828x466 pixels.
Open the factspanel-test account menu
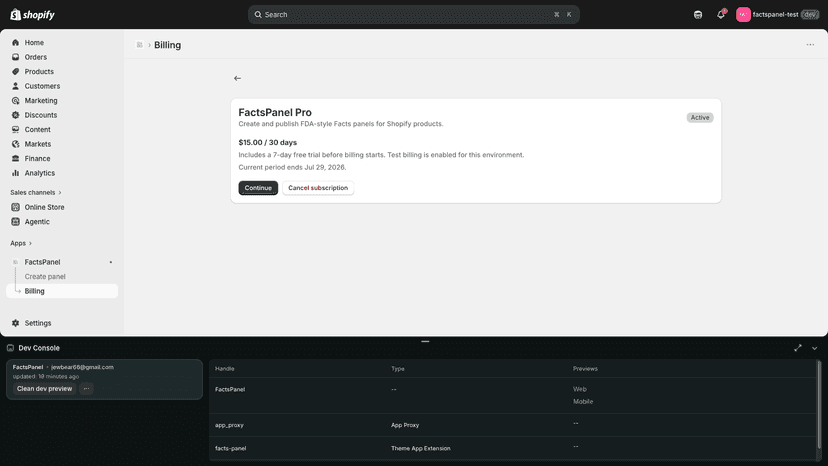tap(777, 14)
